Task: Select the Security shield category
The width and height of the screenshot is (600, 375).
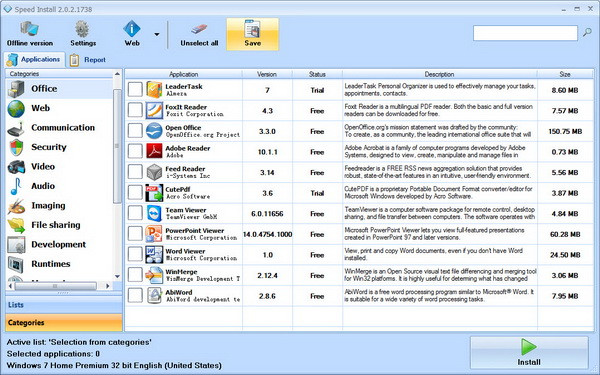Action: point(16,147)
